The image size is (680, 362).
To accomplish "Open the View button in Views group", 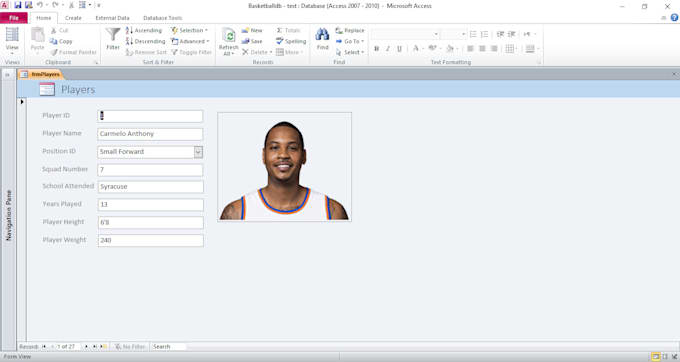I will pos(12,40).
